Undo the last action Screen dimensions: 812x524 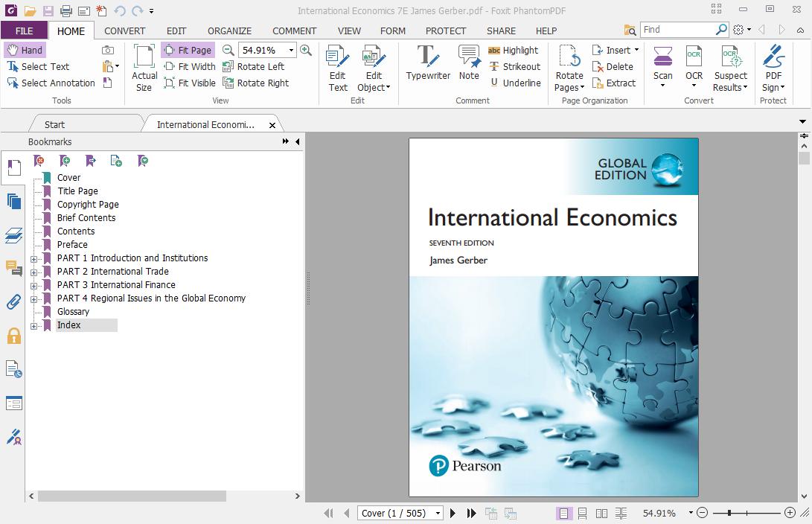click(120, 10)
